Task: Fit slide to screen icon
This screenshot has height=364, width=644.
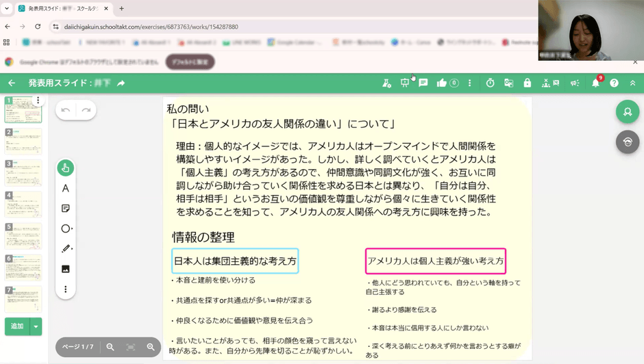Action: pyautogui.click(x=131, y=347)
